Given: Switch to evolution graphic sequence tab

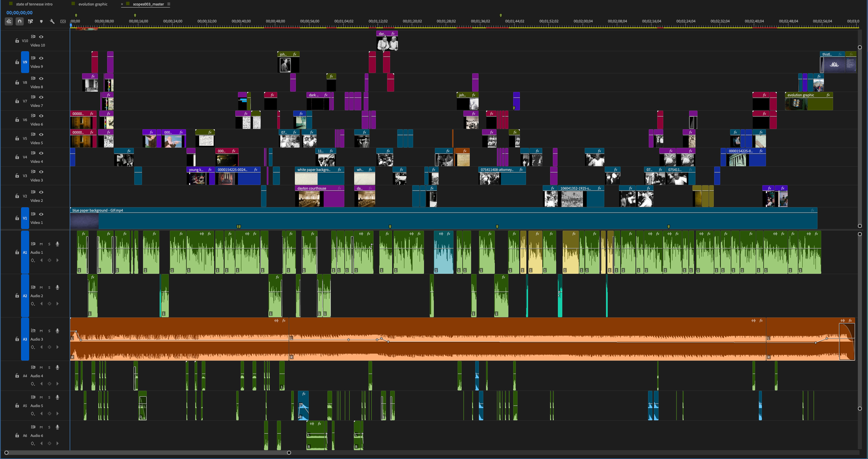Looking at the screenshot, I should point(93,4).
